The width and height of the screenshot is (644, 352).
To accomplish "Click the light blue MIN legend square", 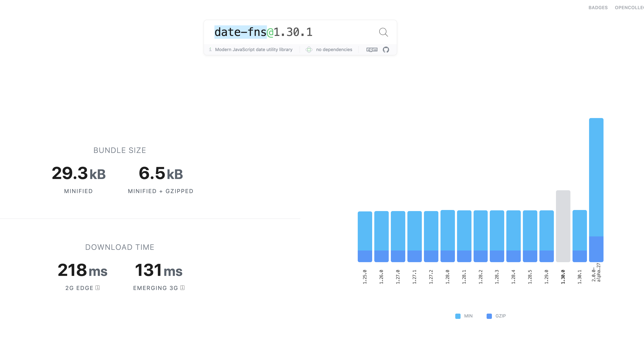I will pos(458,316).
